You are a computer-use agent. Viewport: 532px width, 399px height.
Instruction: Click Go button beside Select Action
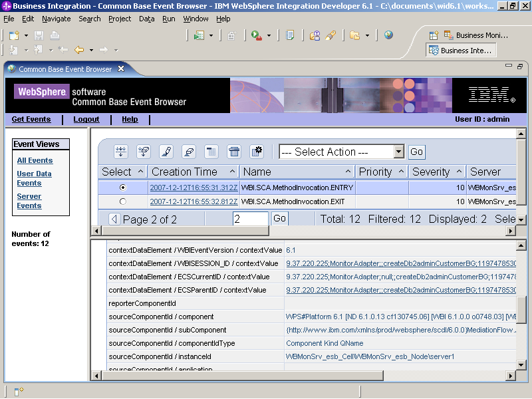coord(416,152)
